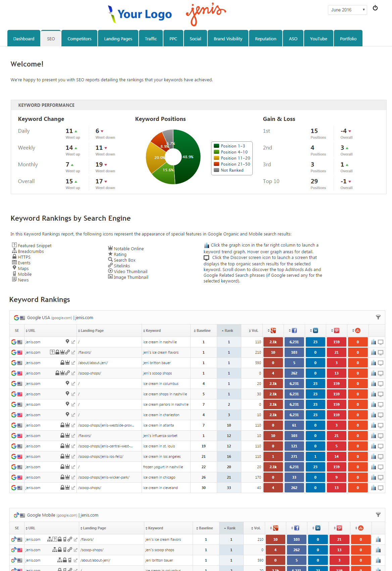
Task: Go to the Reputation tab
Action: pyautogui.click(x=265, y=39)
